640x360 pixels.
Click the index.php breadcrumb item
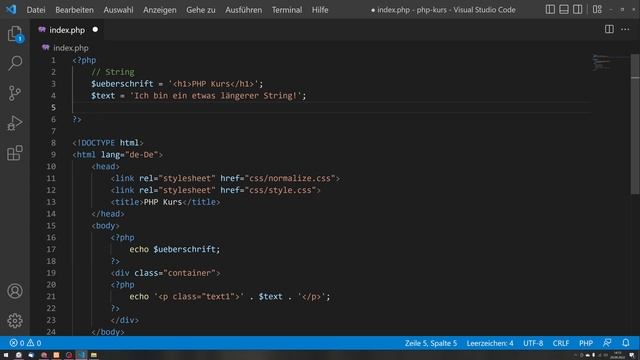[71, 48]
